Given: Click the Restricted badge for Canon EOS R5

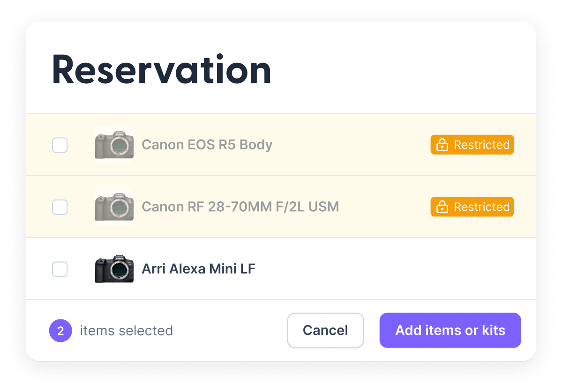Looking at the screenshot, I should (472, 145).
